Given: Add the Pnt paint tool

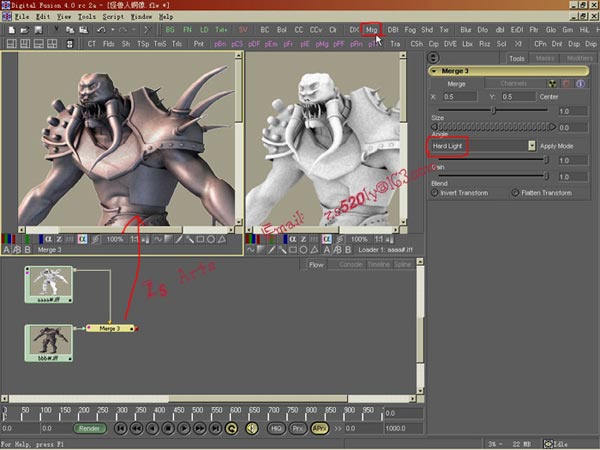Looking at the screenshot, I should pyautogui.click(x=199, y=44).
